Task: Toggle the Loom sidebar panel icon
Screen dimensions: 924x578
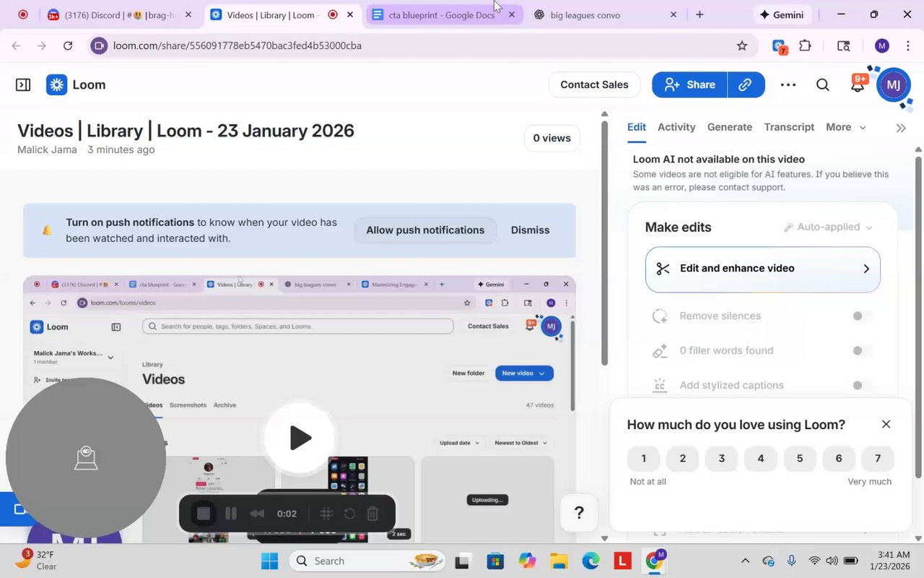Action: [x=23, y=85]
